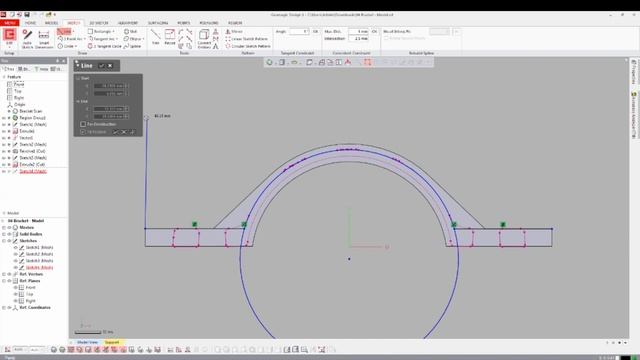The image size is (640, 360).
Task: Select Region Group1 in feature tree
Action: click(32, 118)
